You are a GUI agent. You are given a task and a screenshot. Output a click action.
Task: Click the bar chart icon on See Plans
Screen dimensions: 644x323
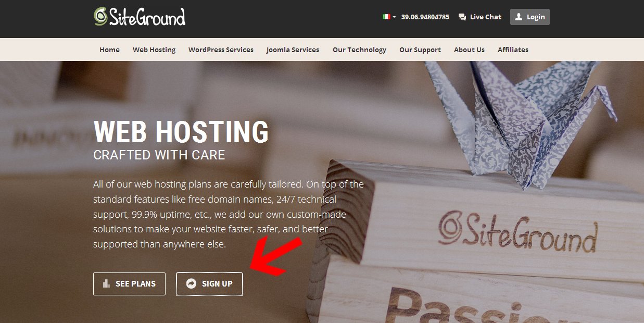(x=107, y=283)
